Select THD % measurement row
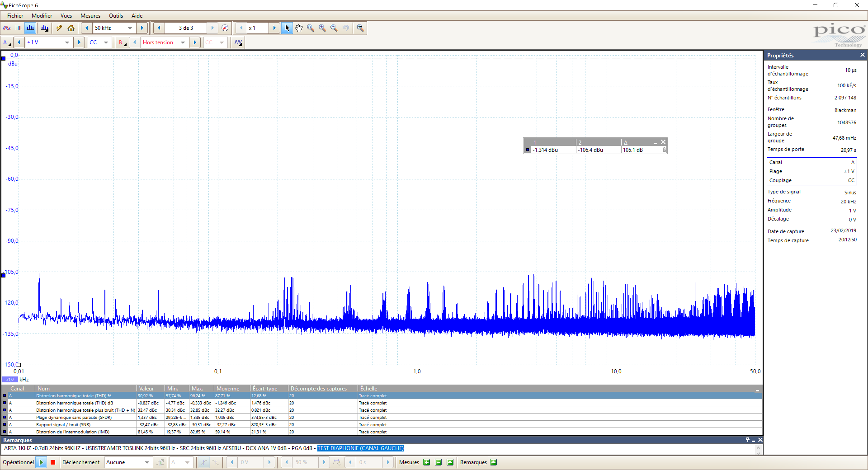This screenshot has width=868, height=470. pyautogui.click(x=381, y=396)
